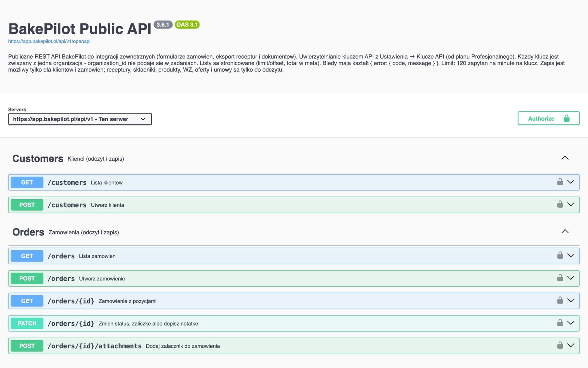Expand POST /orders/{id}/attachments chevron arrow
This screenshot has width=588, height=368.
[x=571, y=345]
